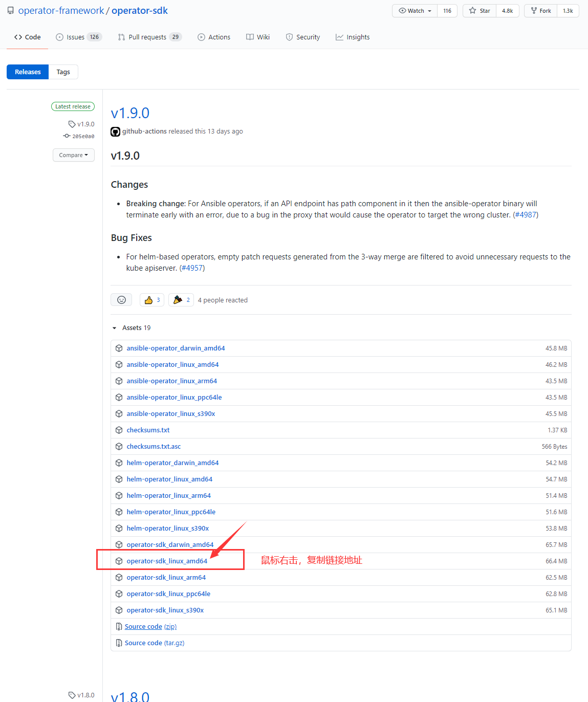Screen dimensions: 588x702
Task: Click package icon beside operator-sdk_linux_s390x
Action: coord(119,610)
